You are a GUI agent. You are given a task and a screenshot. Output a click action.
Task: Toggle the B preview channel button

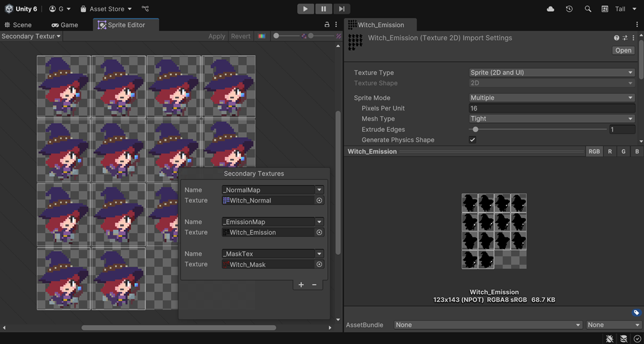(x=637, y=152)
